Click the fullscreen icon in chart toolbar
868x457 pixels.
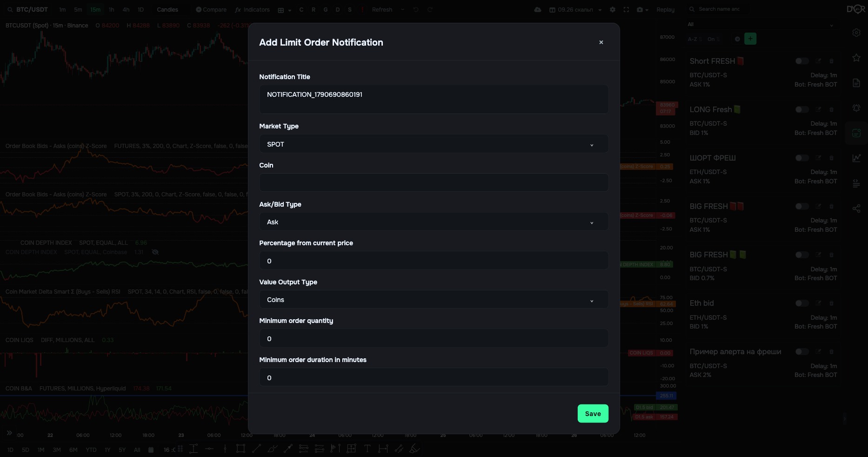(x=626, y=10)
